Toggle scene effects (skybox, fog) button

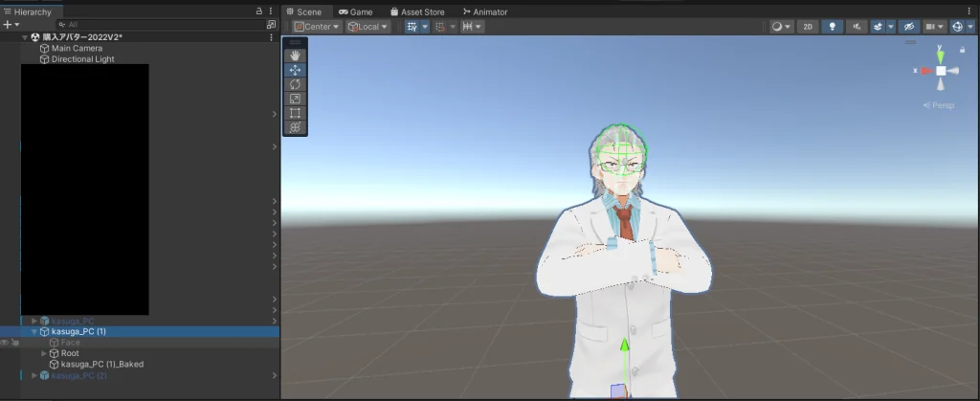click(x=878, y=26)
